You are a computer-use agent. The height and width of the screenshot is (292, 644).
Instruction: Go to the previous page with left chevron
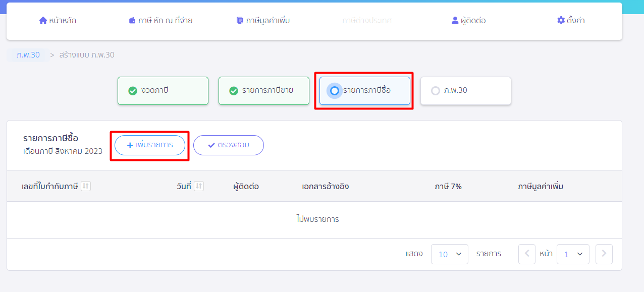tap(526, 254)
